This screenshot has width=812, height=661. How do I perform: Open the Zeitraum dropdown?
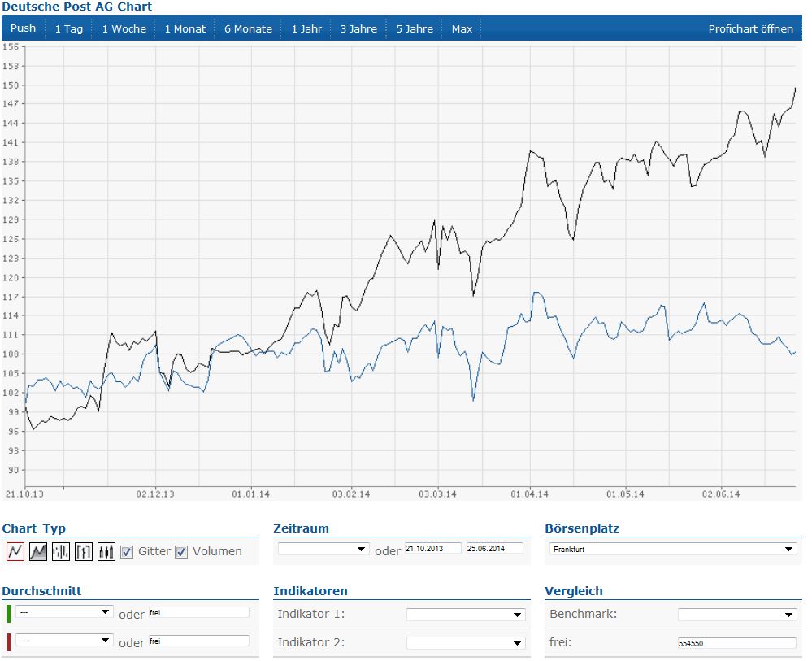coord(323,549)
